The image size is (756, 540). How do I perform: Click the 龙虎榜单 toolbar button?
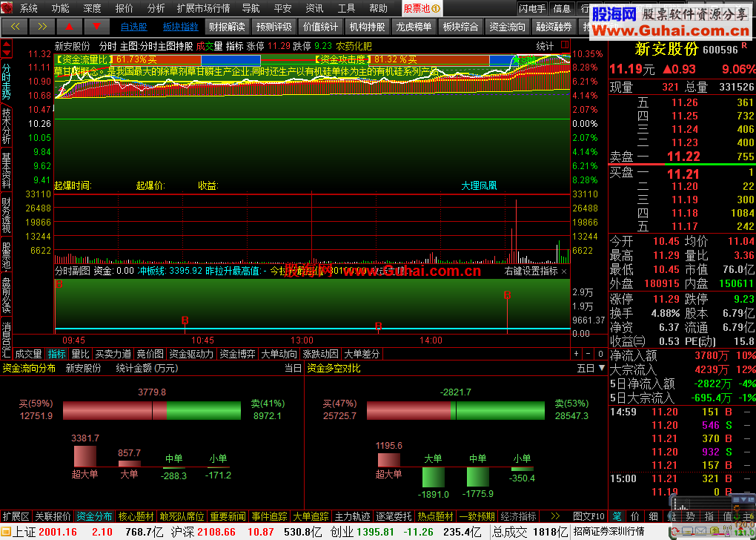(x=414, y=27)
